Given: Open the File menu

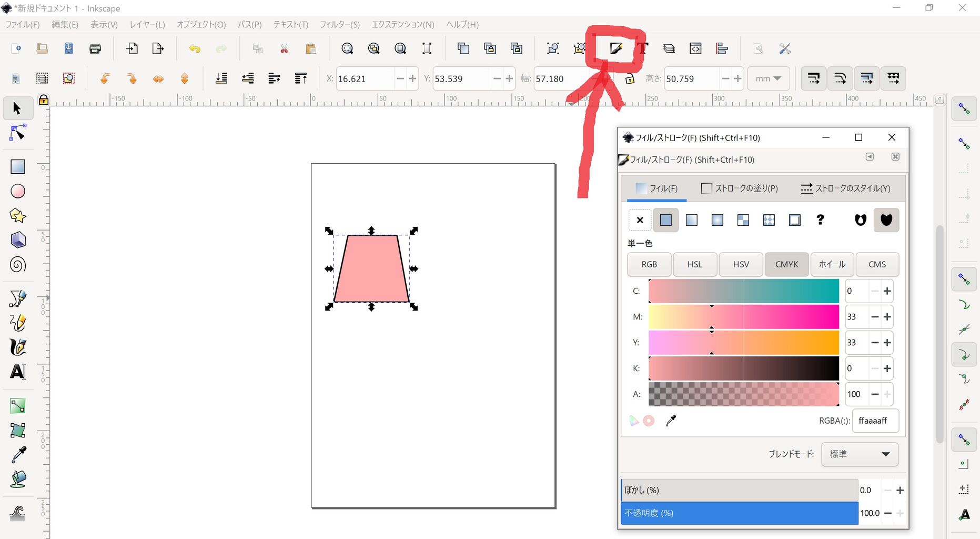Looking at the screenshot, I should [23, 25].
